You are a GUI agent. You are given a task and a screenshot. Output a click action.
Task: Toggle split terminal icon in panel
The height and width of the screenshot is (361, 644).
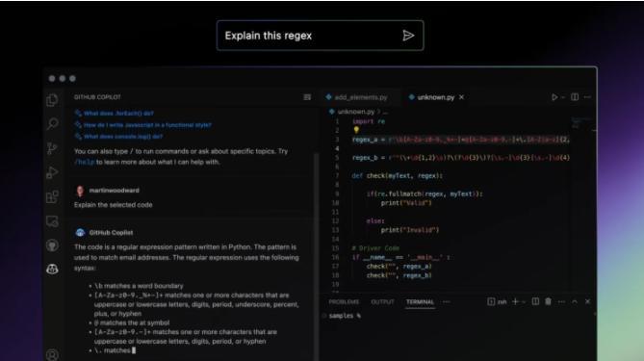[535, 302]
